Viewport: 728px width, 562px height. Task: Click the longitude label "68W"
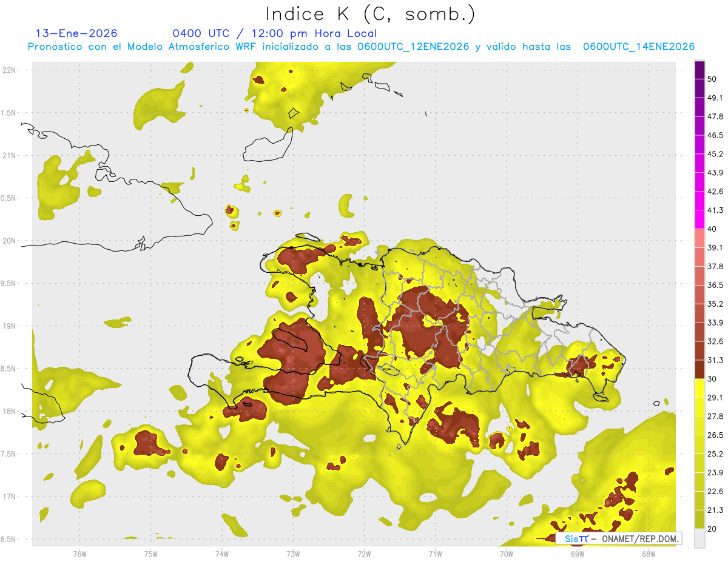click(649, 554)
